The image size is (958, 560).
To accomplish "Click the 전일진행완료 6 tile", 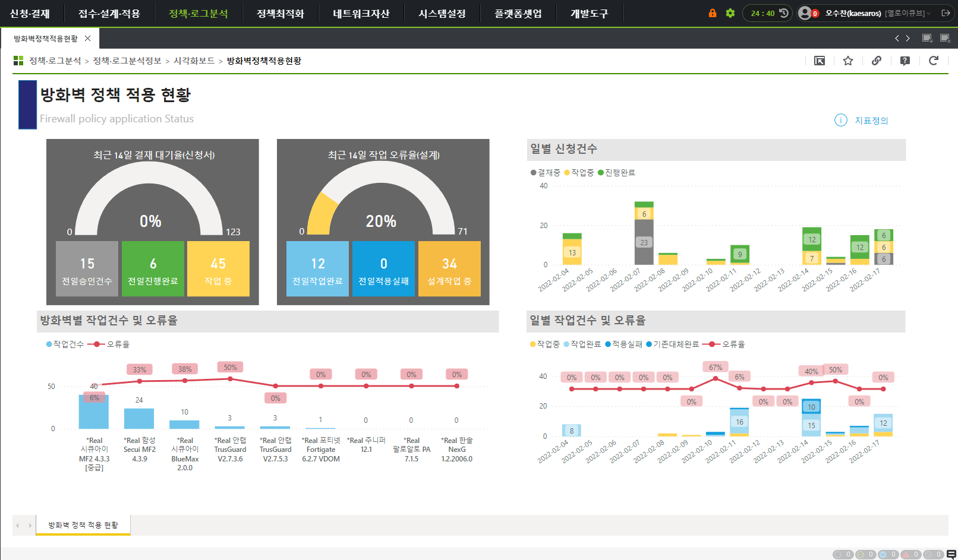I will tap(153, 268).
